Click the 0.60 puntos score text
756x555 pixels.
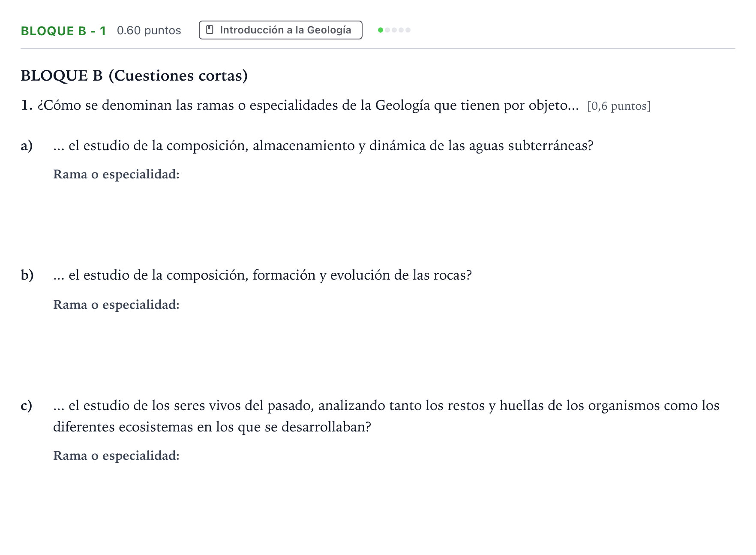149,30
